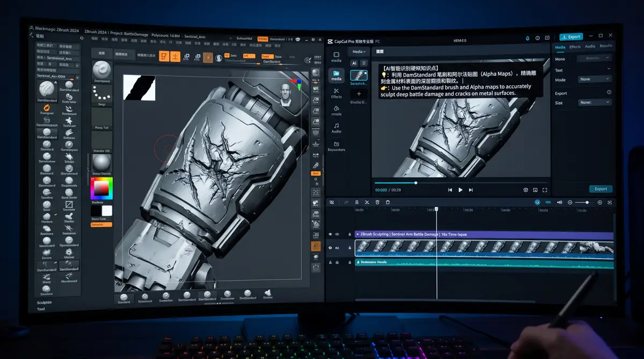Click the blue Export button in CapCut title bar
Screen dimensions: 644x359
point(571,37)
